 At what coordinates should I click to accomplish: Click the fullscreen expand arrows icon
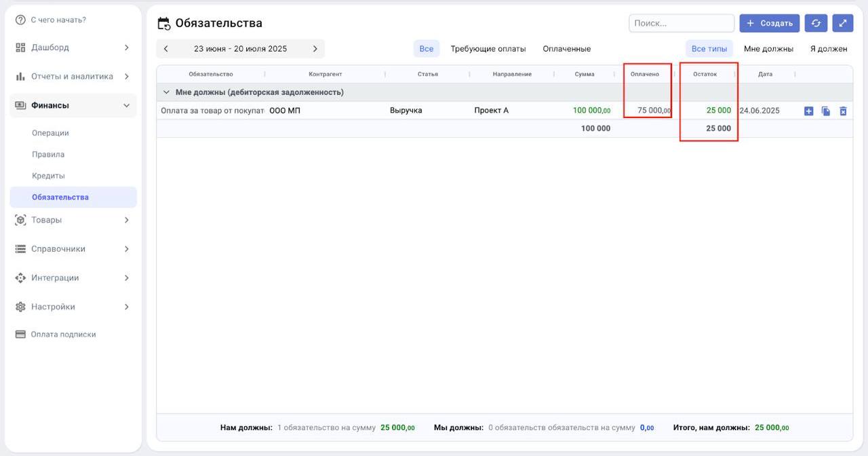point(843,23)
